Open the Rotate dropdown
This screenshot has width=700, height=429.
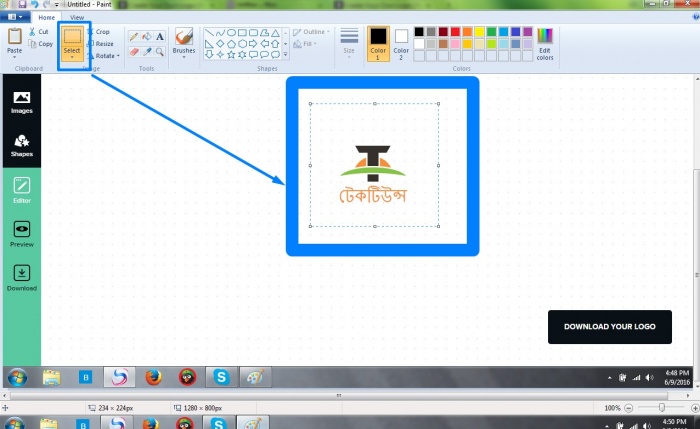(x=104, y=56)
